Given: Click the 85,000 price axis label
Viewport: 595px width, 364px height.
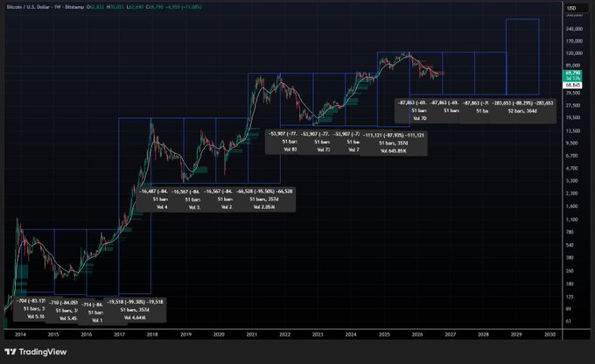Looking at the screenshot, I should coord(573,66).
